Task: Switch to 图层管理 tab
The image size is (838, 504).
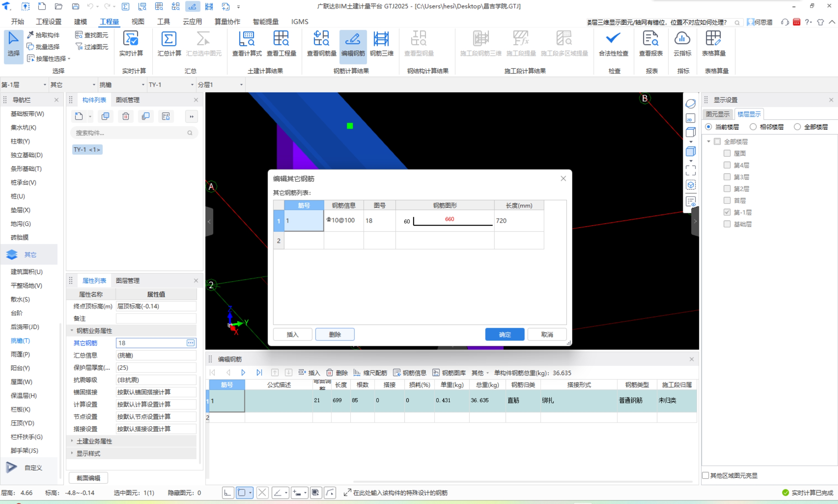Action: coord(128,280)
